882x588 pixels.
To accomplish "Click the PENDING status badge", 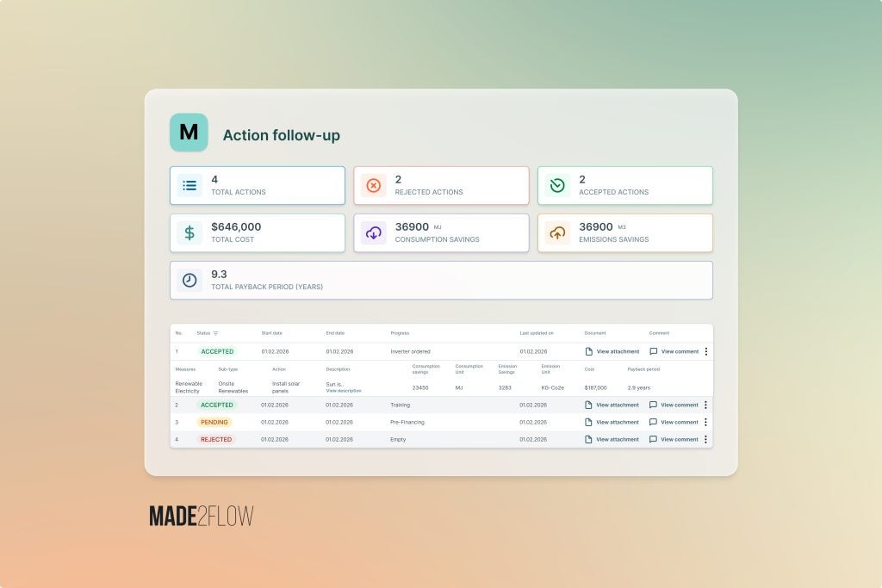I will click(214, 422).
